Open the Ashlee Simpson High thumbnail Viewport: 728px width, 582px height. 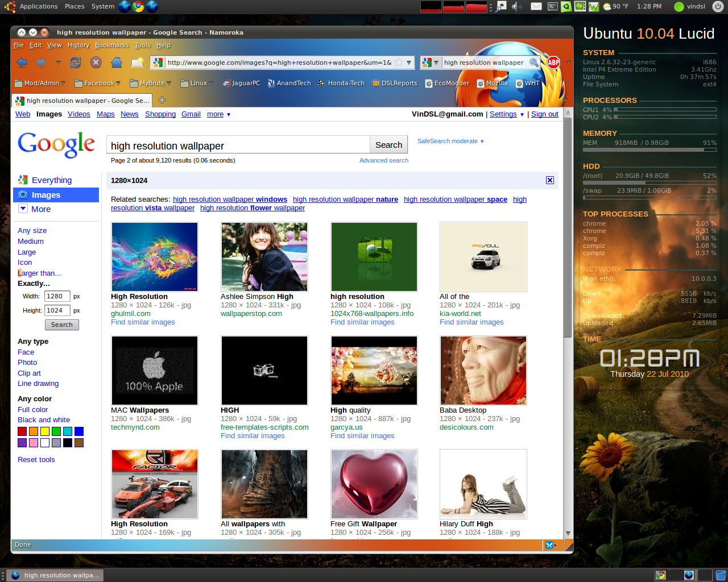point(264,257)
